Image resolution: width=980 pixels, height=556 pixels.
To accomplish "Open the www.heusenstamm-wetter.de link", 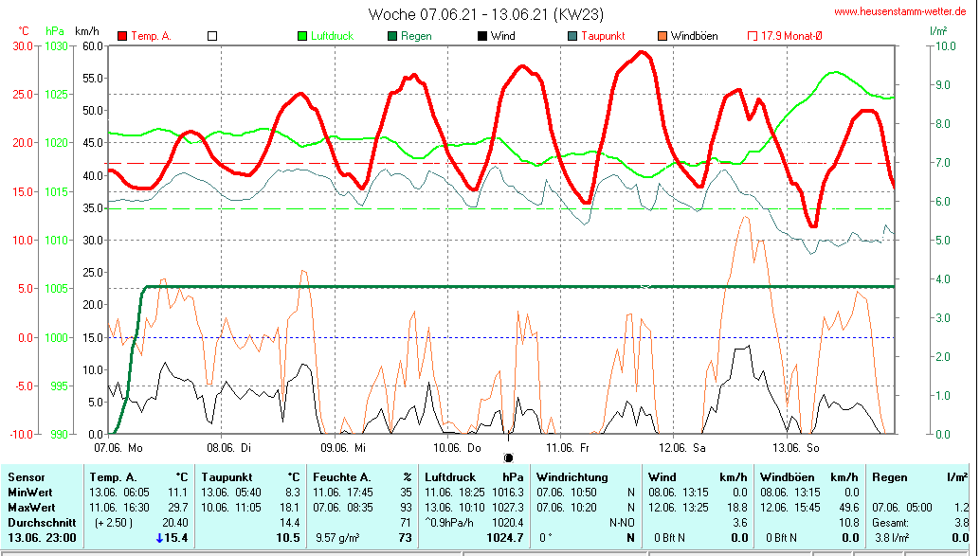I will (x=900, y=11).
